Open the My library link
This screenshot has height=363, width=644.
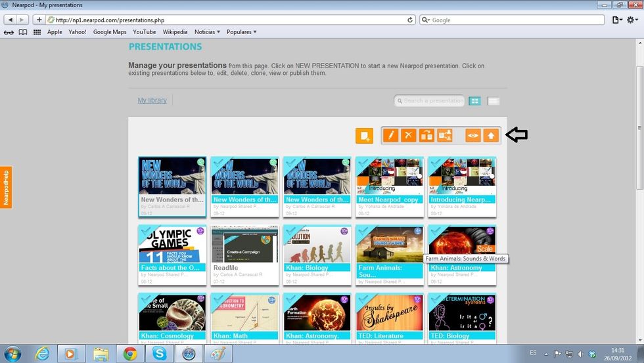[152, 100]
